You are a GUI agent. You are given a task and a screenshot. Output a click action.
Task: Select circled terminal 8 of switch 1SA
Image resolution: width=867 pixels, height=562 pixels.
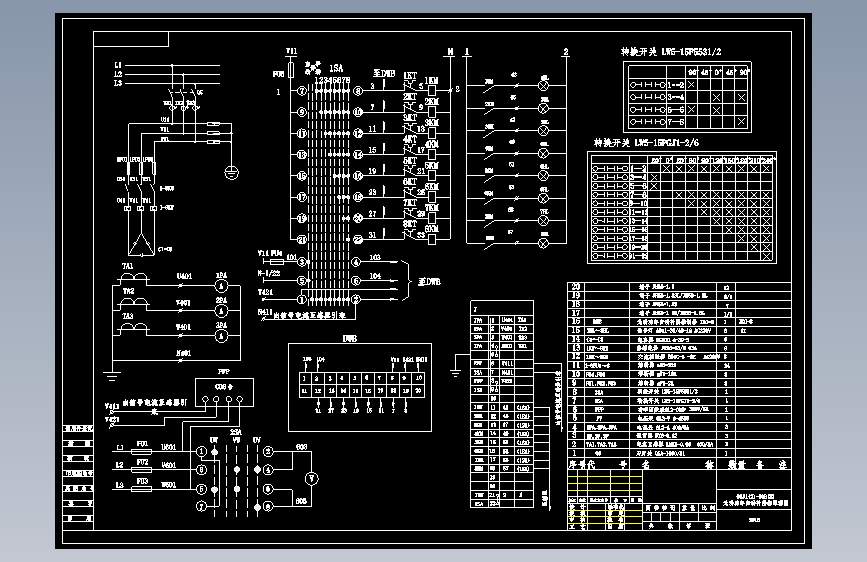[x=358, y=91]
